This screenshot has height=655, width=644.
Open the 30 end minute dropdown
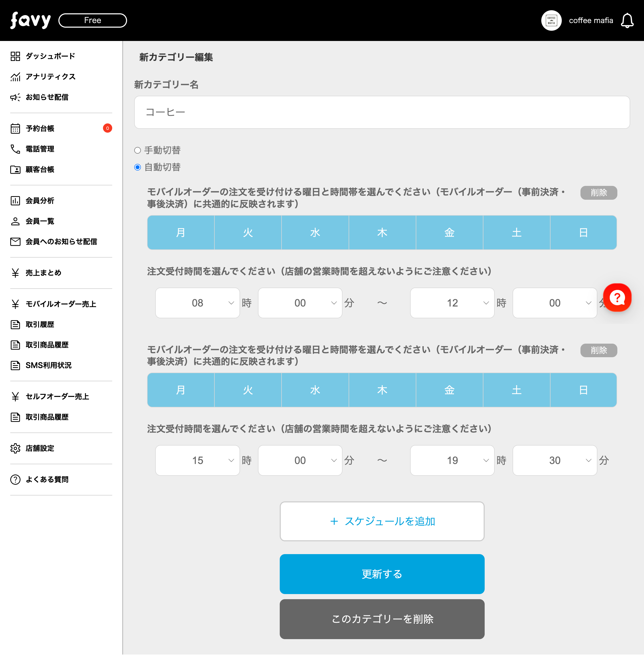[554, 460]
